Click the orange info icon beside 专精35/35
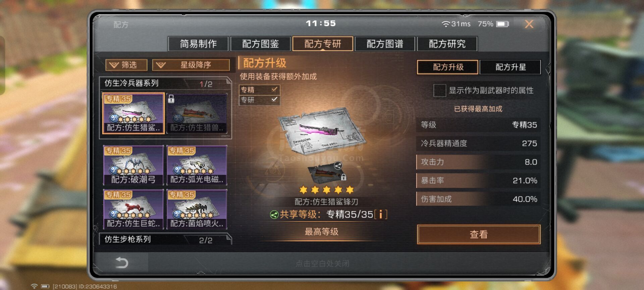 pos(381,214)
